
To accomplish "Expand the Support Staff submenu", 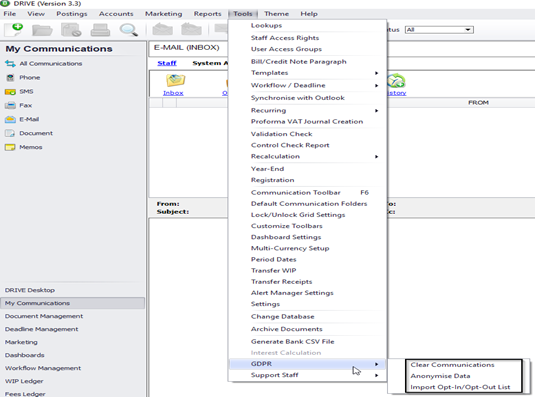I will (307, 375).
